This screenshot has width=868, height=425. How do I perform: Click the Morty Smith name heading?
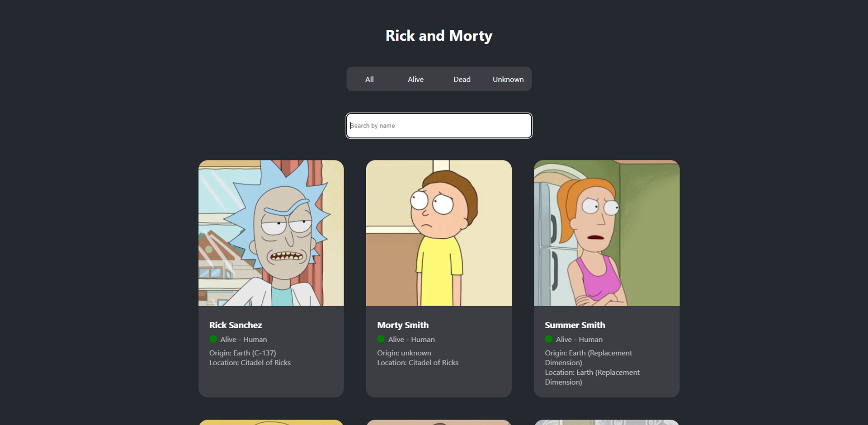tap(403, 325)
